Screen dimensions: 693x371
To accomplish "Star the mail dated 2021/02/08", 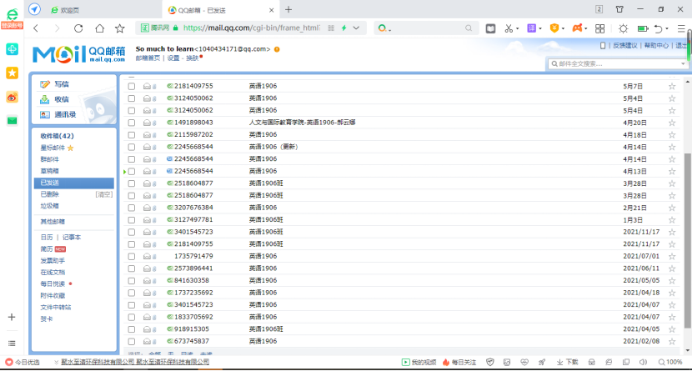I will (672, 341).
